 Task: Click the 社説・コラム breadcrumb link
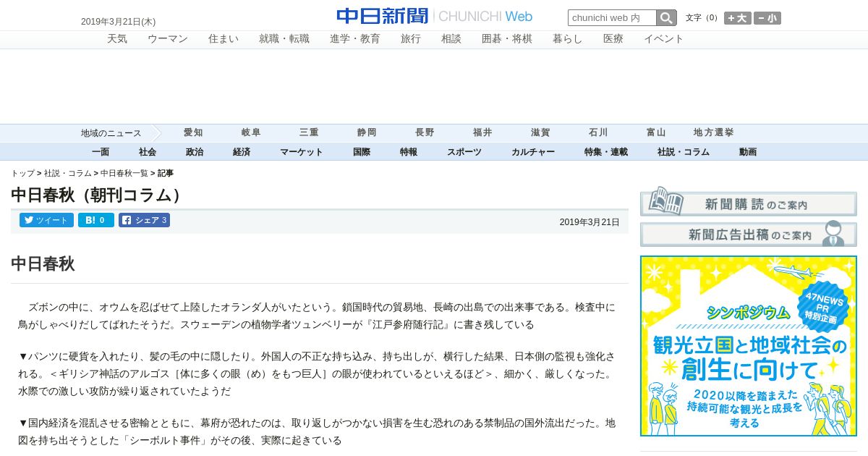(x=68, y=173)
